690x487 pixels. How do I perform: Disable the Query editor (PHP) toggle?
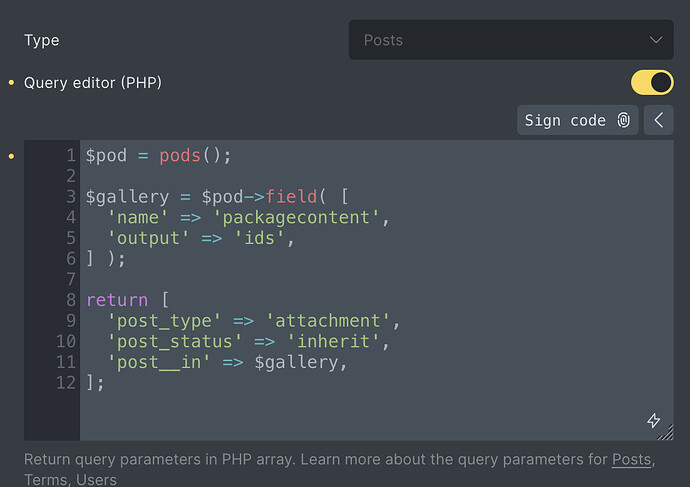click(x=652, y=82)
